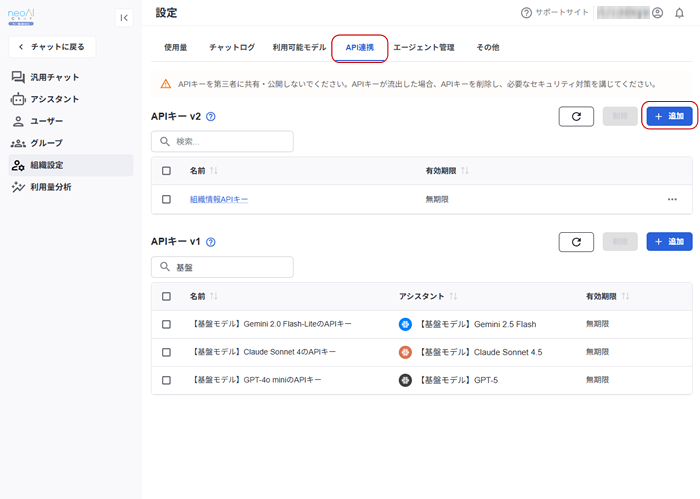Open the user account avatar icon

658,13
